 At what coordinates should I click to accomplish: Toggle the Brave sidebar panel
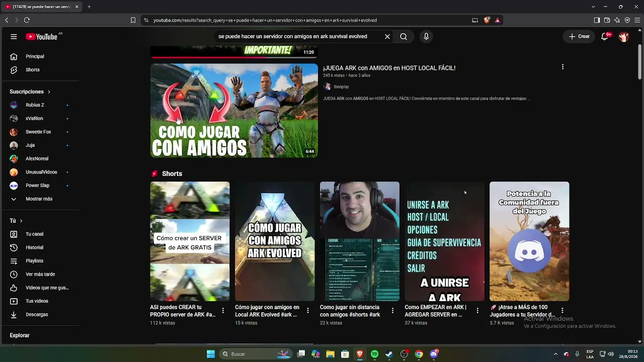click(x=597, y=20)
